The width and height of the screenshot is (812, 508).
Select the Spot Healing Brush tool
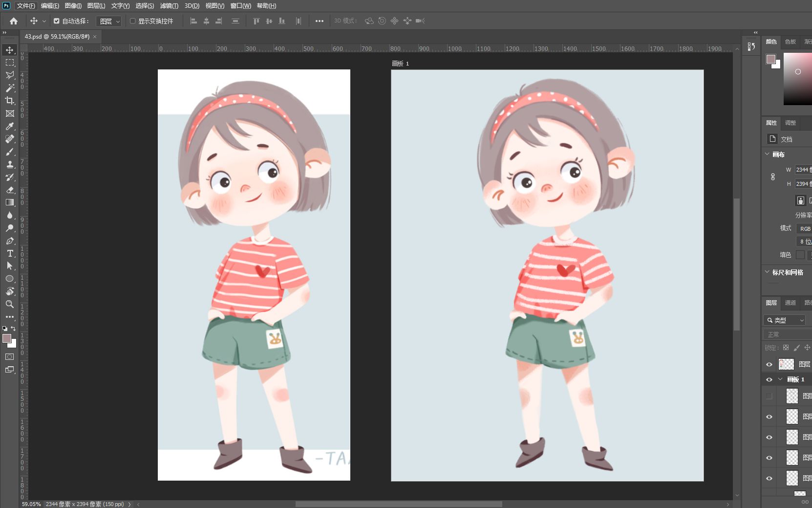click(10, 139)
